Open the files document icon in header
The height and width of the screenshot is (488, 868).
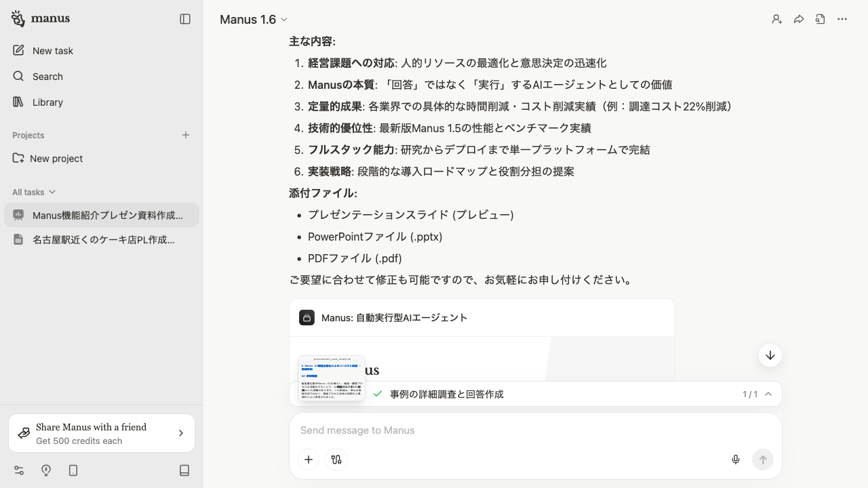point(821,19)
